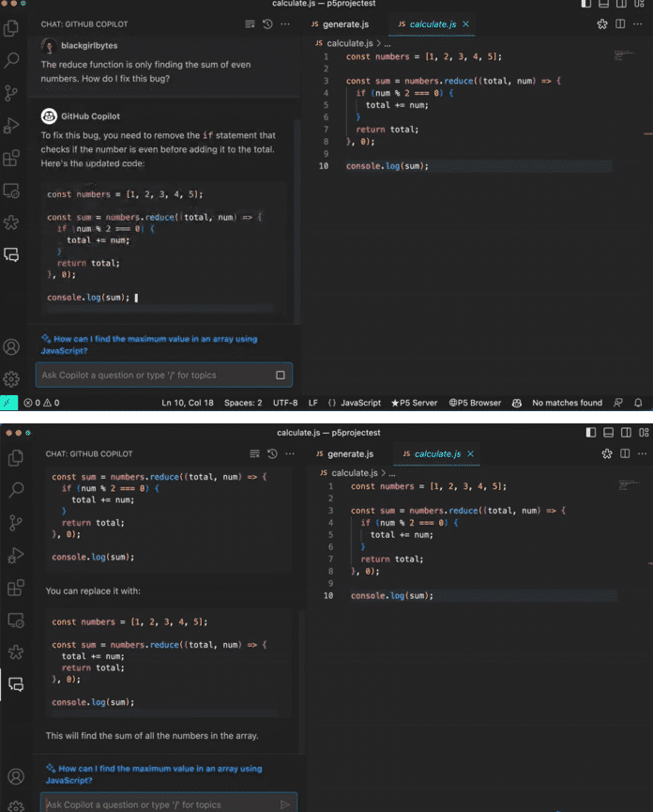653x812 pixels.
Task: Toggle primary side bar in lower window title bar
Action: (x=591, y=433)
